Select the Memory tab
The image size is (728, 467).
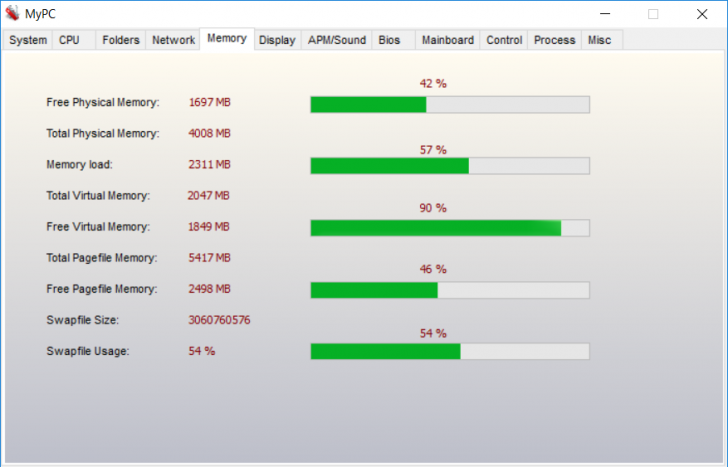coord(227,39)
